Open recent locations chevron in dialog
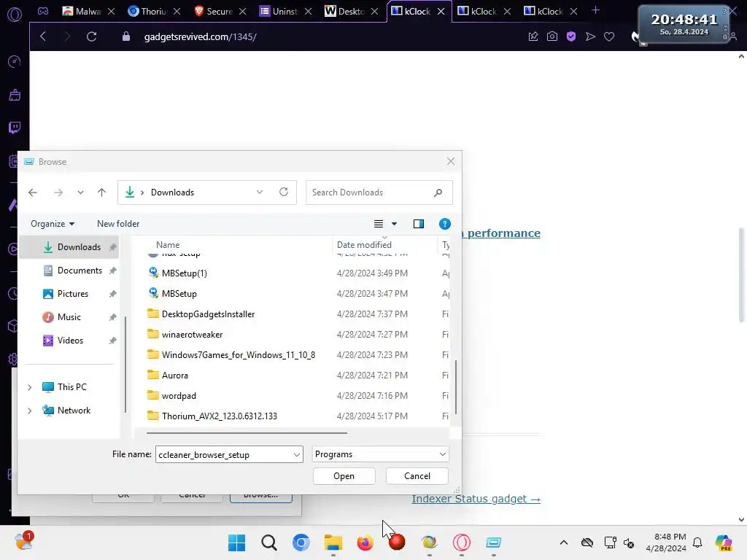747x560 pixels. point(80,192)
